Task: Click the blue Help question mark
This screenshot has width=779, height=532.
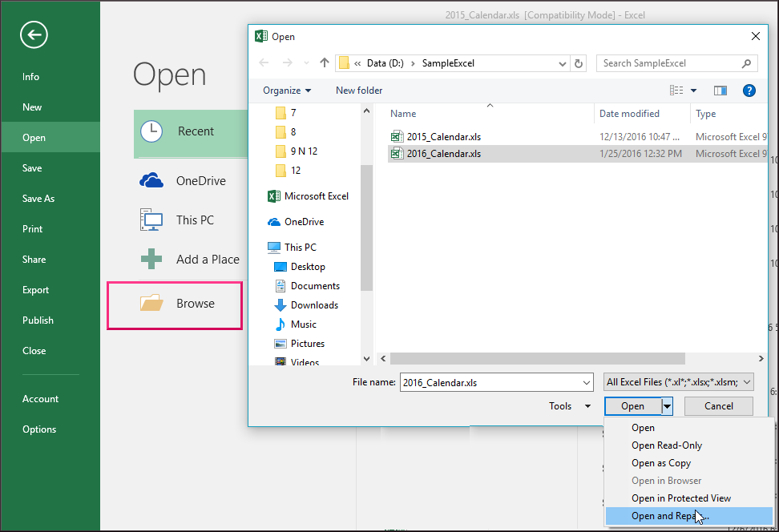Action: pyautogui.click(x=749, y=90)
